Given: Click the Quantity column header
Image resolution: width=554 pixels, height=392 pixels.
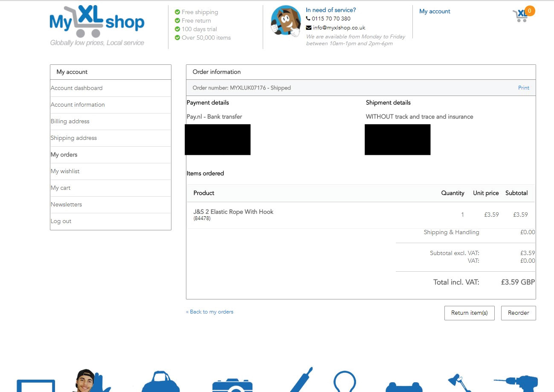Looking at the screenshot, I should [452, 193].
